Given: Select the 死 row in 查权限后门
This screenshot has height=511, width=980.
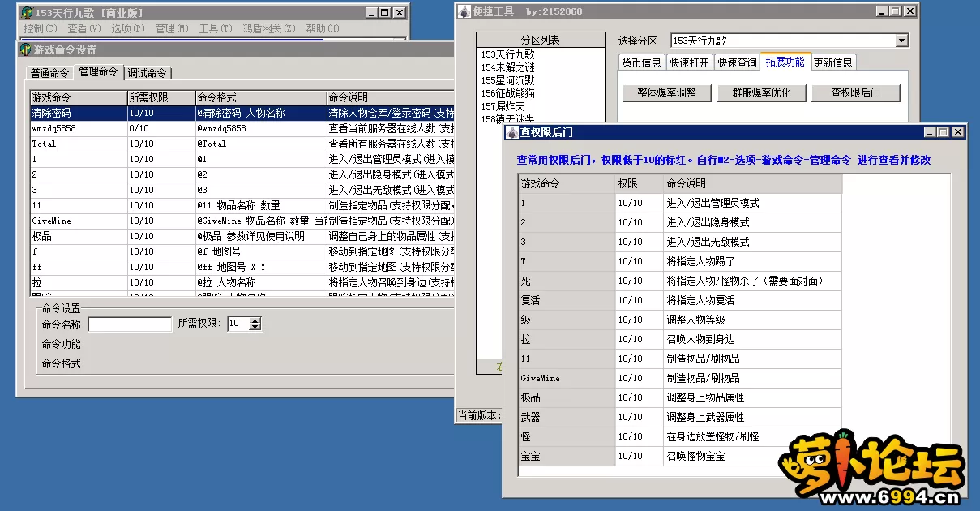Looking at the screenshot, I should (679, 281).
